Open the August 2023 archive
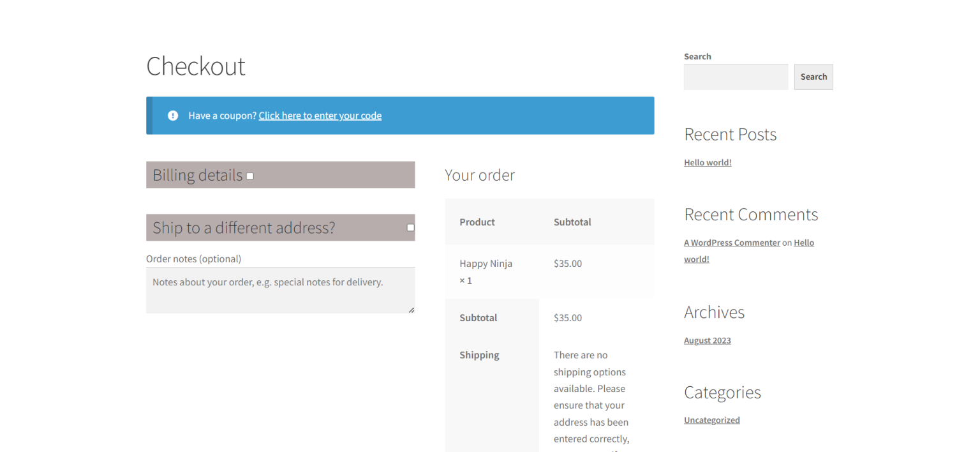 707,340
